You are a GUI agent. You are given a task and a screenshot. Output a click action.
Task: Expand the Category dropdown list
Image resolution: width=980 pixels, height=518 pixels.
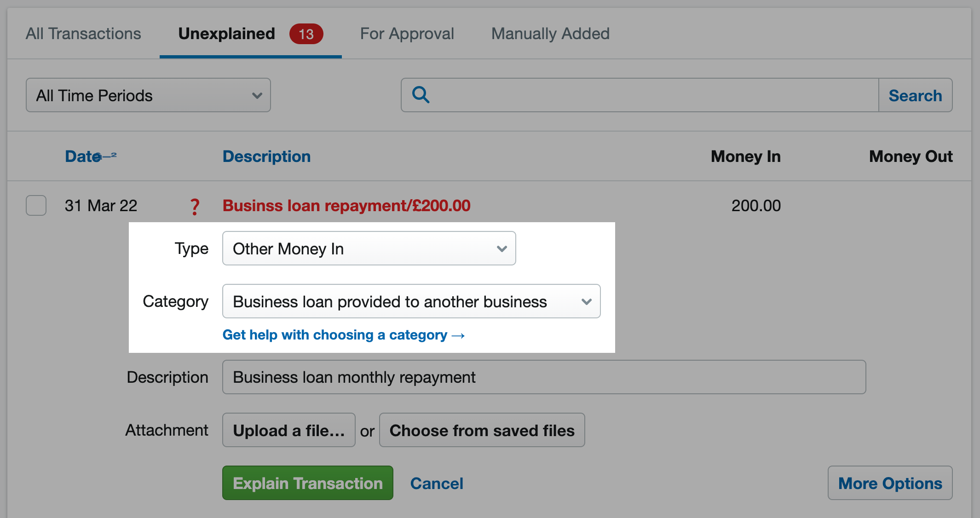tap(411, 301)
